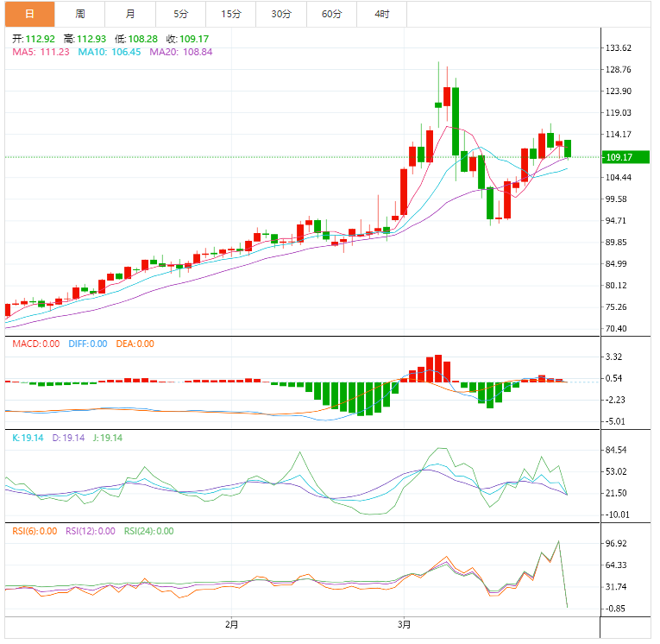Image resolution: width=660 pixels, height=644 pixels.
Task: Click the MA5: 111.23 indicator label
Action: point(41,52)
